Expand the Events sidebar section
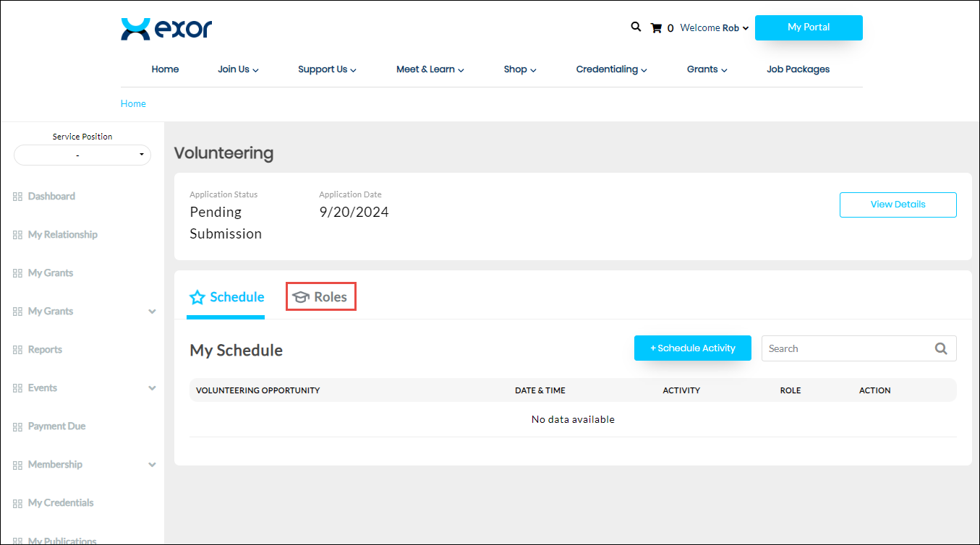 [152, 388]
